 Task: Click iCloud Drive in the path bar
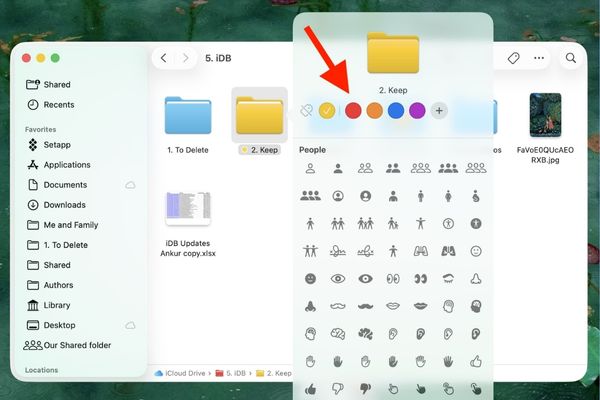[x=180, y=373]
